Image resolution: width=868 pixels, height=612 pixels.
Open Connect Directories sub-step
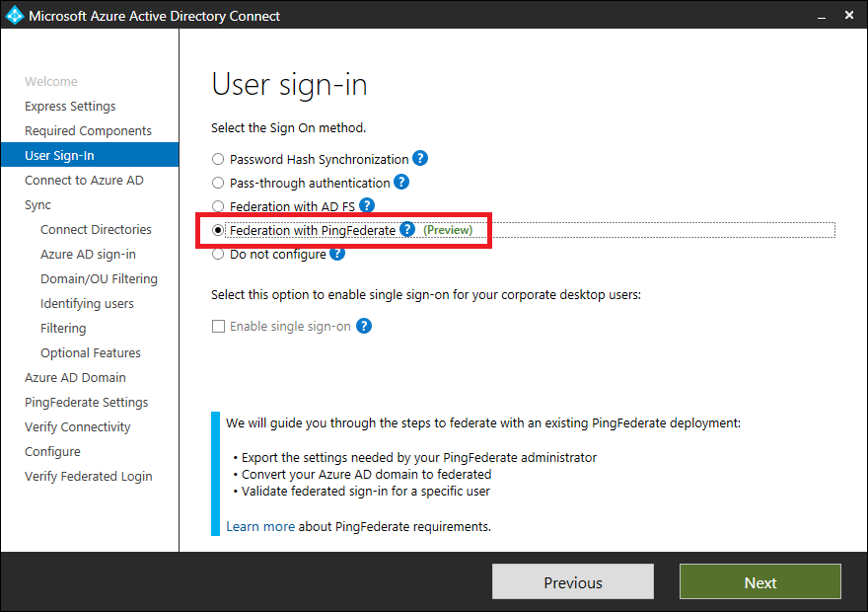(96, 229)
